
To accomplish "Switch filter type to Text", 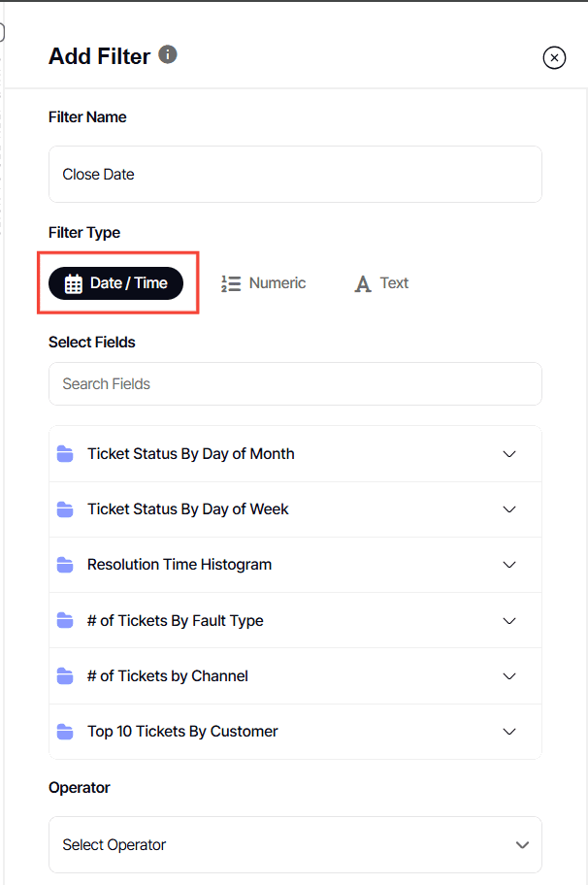I will point(381,283).
